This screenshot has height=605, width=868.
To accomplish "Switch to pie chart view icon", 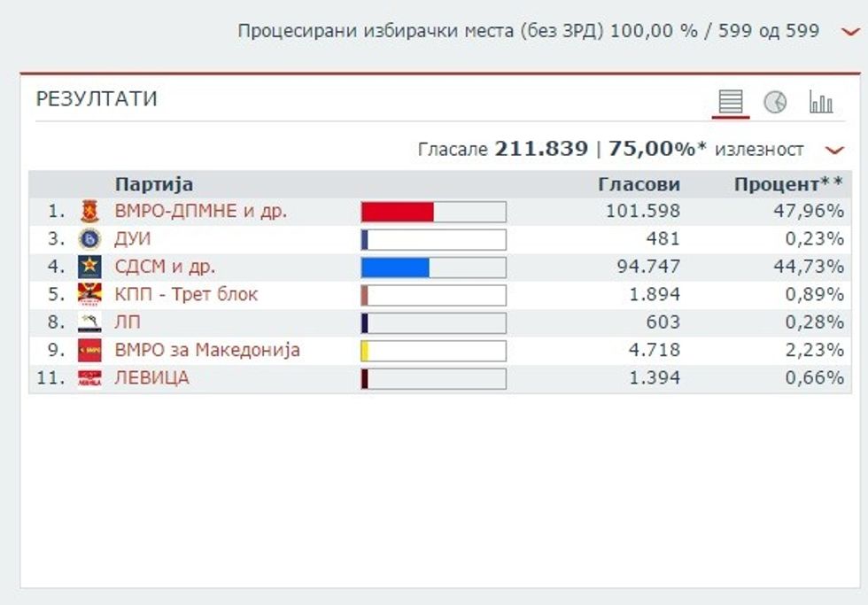I will pyautogui.click(x=775, y=102).
